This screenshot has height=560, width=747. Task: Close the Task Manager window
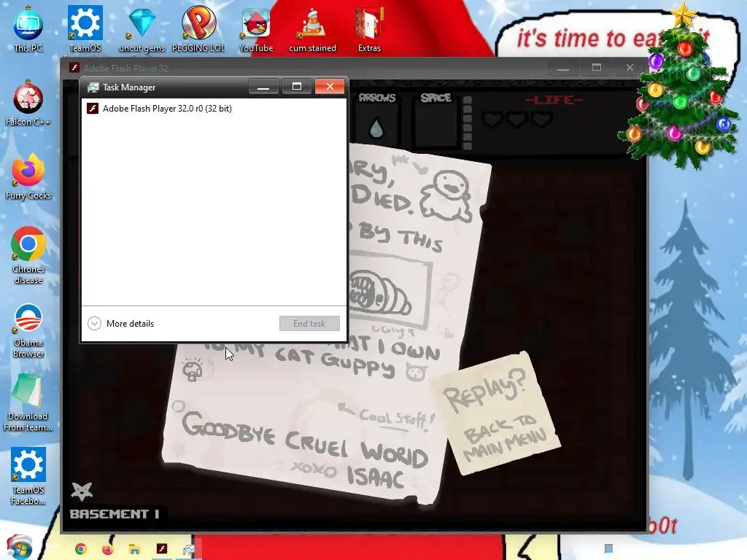(330, 87)
